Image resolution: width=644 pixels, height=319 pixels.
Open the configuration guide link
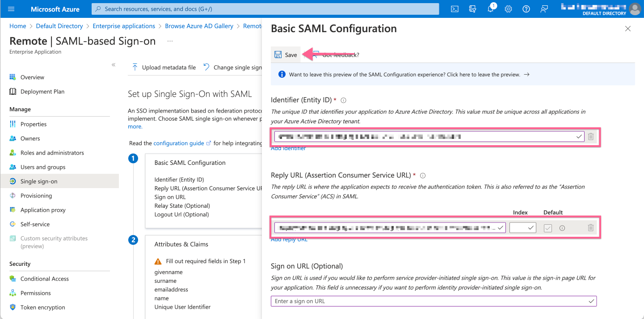(x=178, y=143)
